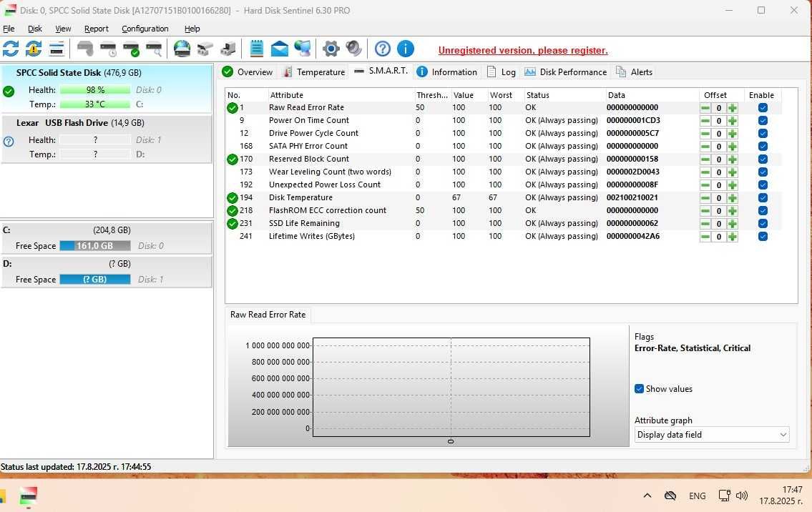Click green minus for Power On Time Count offset
812x512 pixels.
point(705,121)
